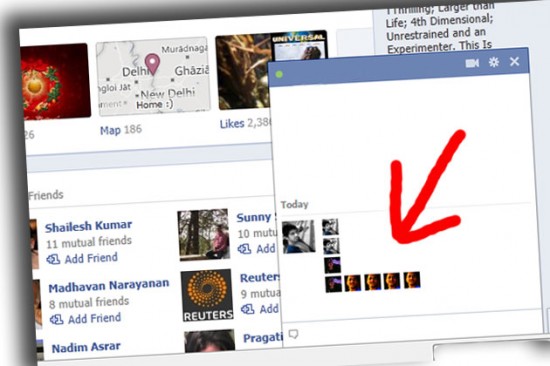
Task: Click Add Friend icon beside Shailesh Kumar
Action: click(53, 259)
